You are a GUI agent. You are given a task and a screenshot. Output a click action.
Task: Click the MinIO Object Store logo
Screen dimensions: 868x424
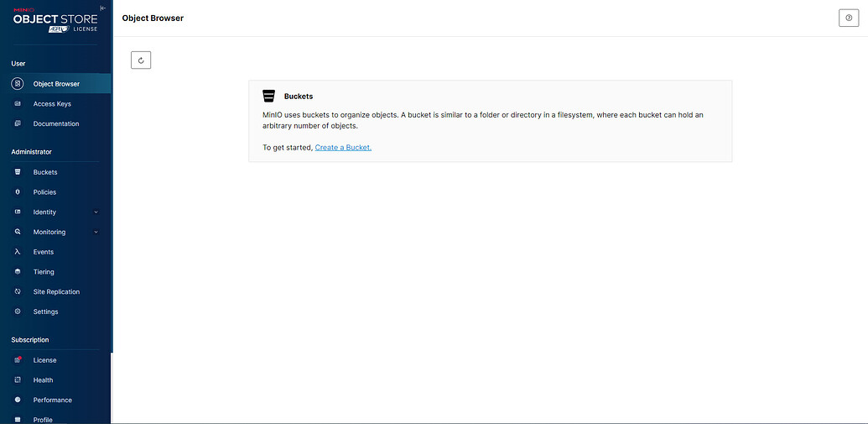click(55, 19)
